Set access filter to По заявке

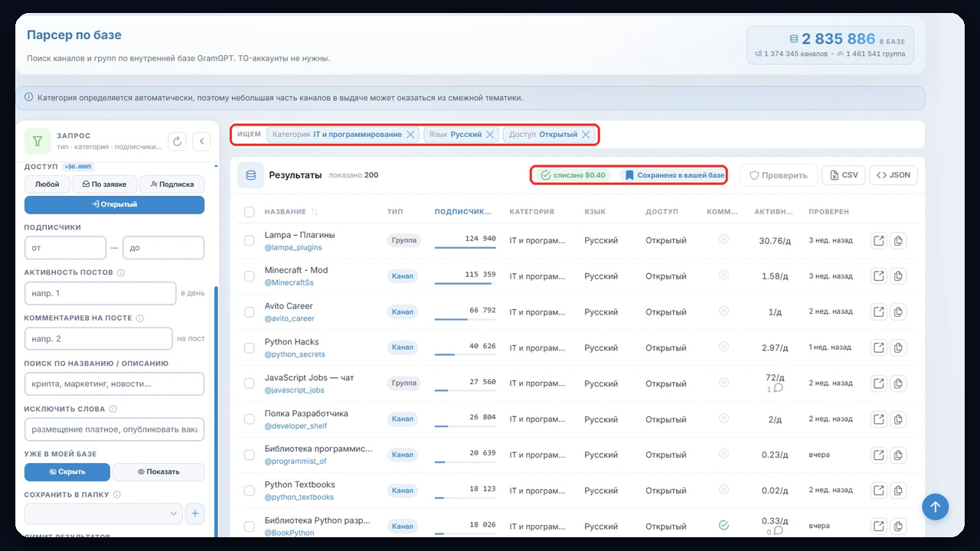click(x=105, y=184)
